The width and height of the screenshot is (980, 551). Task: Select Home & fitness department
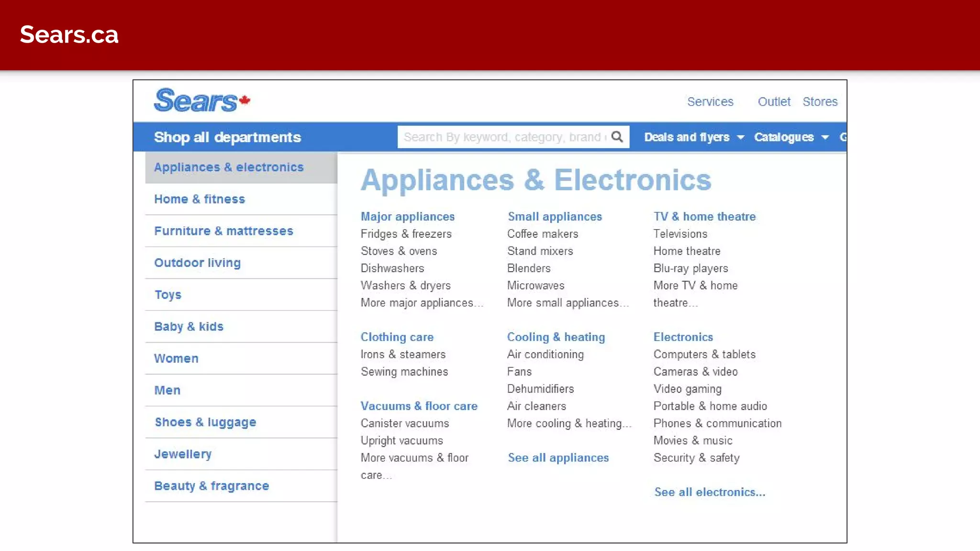tap(200, 199)
